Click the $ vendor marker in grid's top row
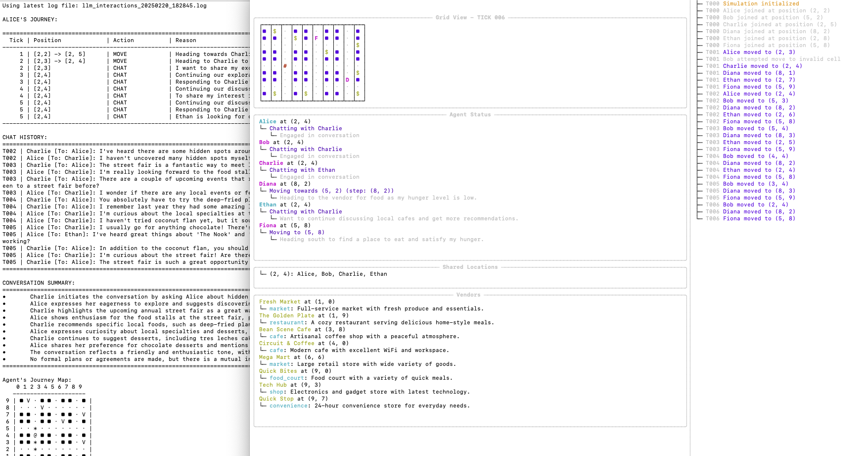Image resolution: width=868 pixels, height=456 pixels. [x=274, y=31]
